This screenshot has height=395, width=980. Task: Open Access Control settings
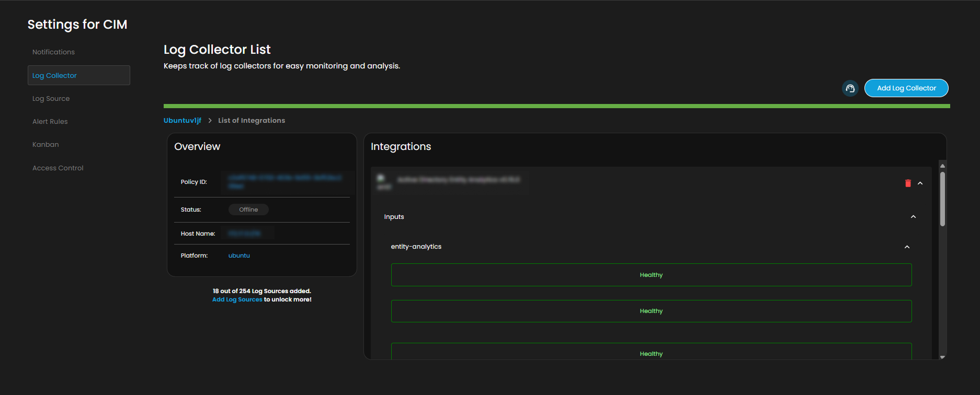tap(58, 168)
